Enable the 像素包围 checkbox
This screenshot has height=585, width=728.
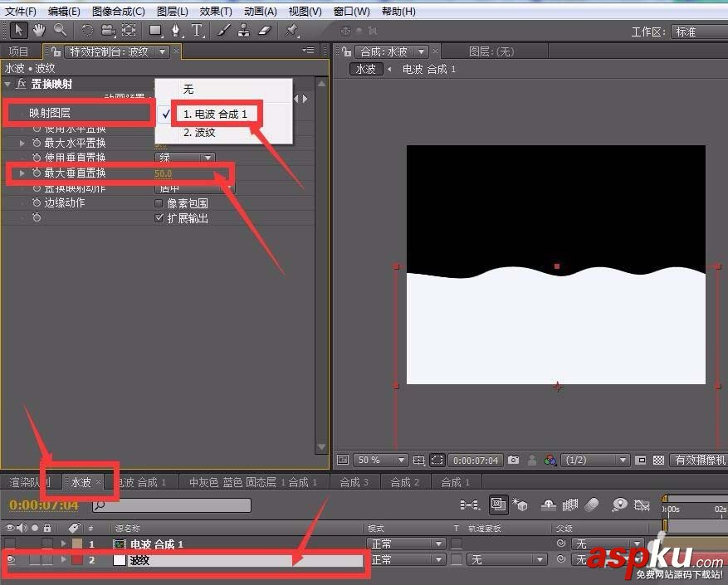click(x=159, y=203)
